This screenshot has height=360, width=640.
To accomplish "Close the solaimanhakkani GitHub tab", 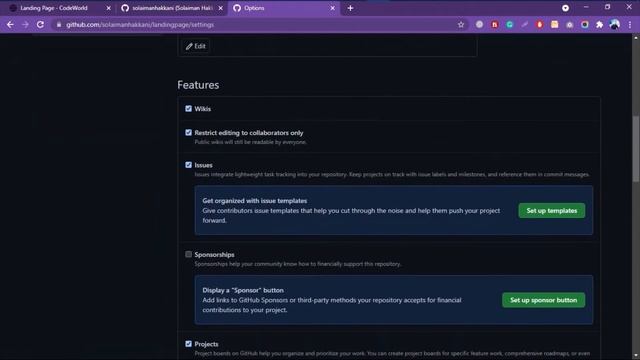I will click(x=221, y=8).
